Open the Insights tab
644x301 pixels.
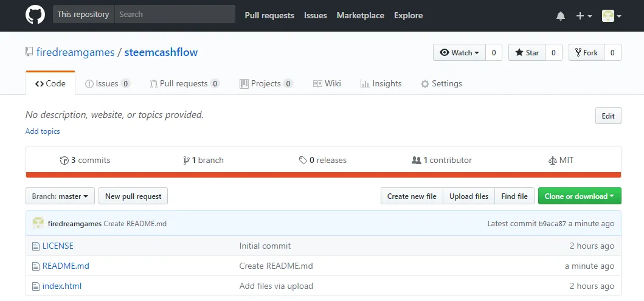(x=381, y=83)
